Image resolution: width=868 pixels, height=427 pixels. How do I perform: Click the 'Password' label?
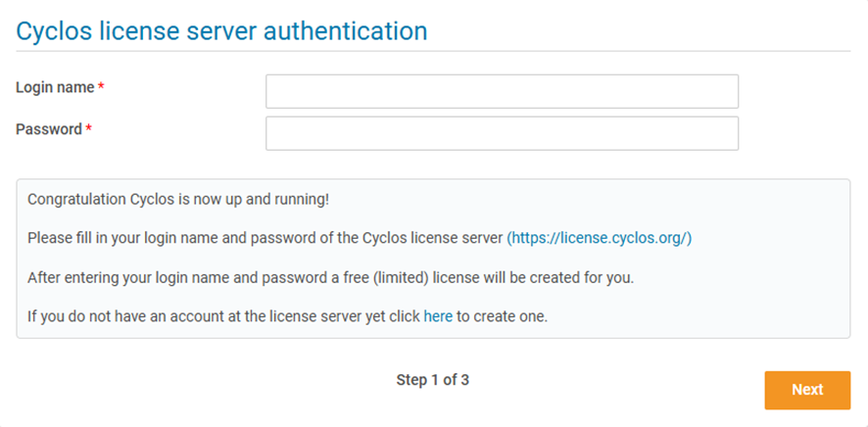[x=49, y=129]
